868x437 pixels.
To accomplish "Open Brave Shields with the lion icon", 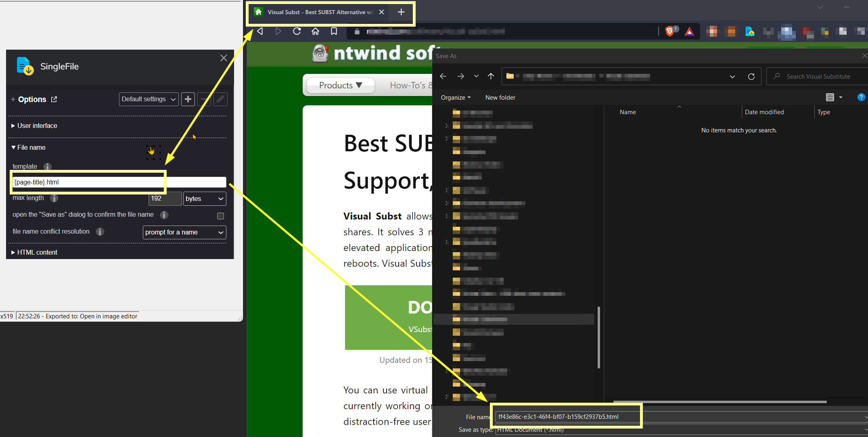I will click(670, 31).
